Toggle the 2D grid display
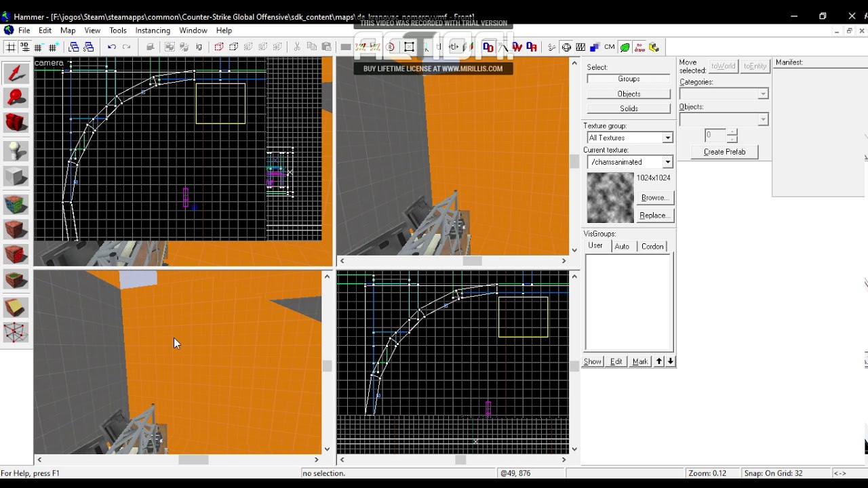The image size is (868, 488). pos(11,47)
